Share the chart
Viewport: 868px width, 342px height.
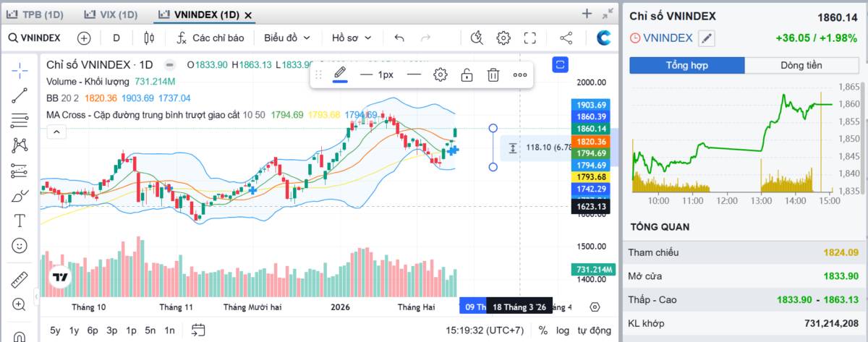(566, 38)
